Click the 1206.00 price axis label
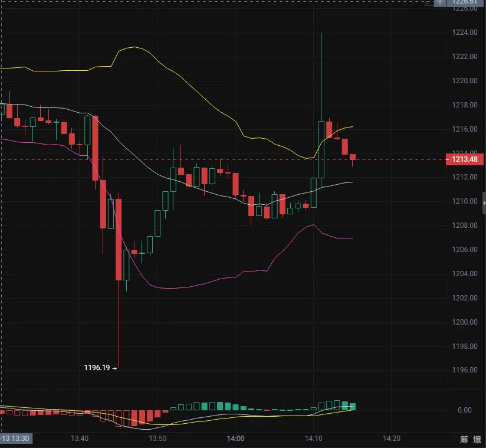 pyautogui.click(x=465, y=250)
